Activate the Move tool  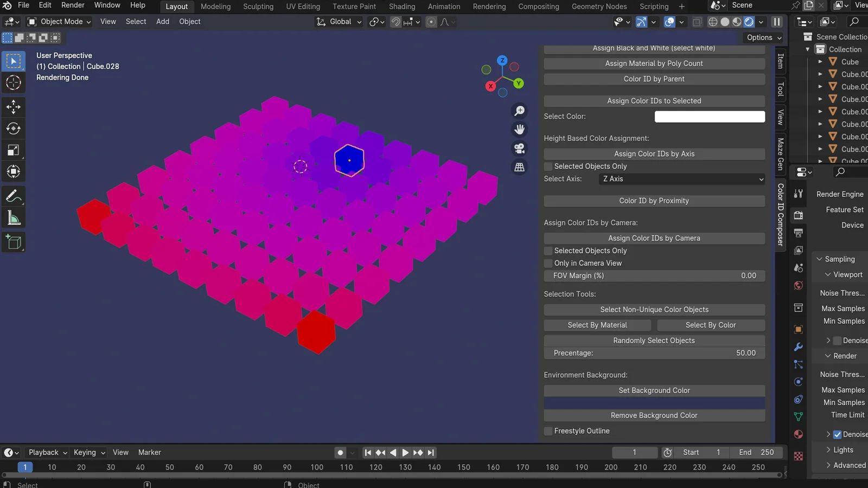click(14, 107)
